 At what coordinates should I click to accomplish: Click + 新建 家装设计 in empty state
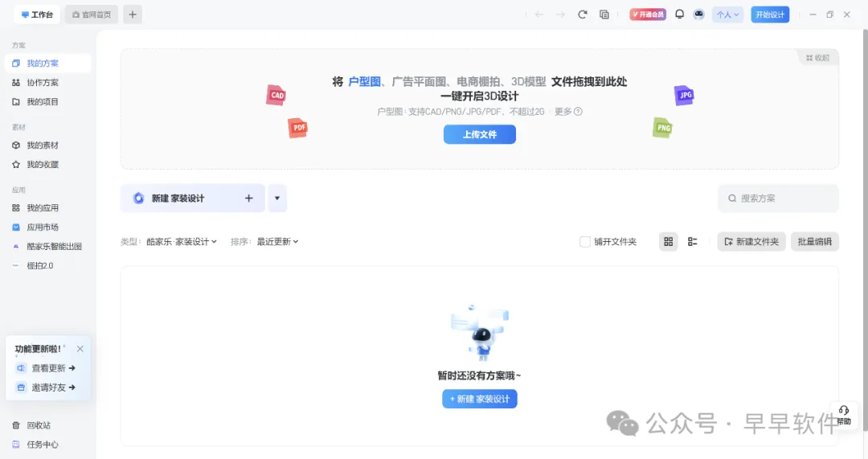click(479, 399)
